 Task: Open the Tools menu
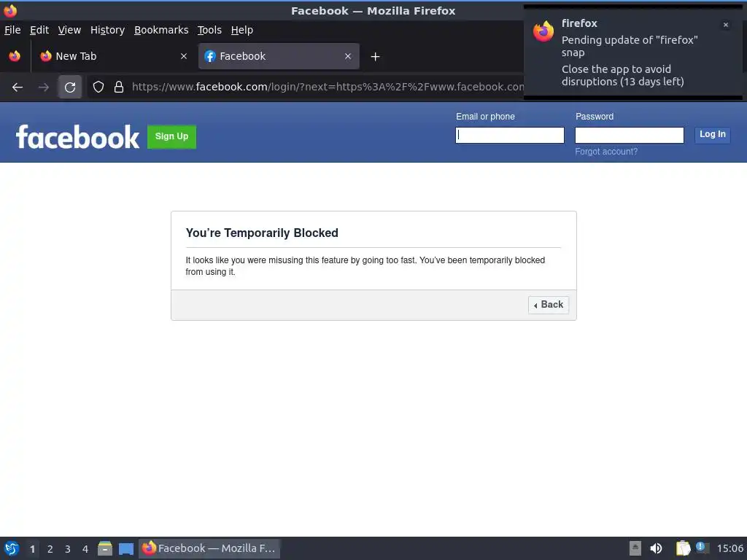point(209,30)
